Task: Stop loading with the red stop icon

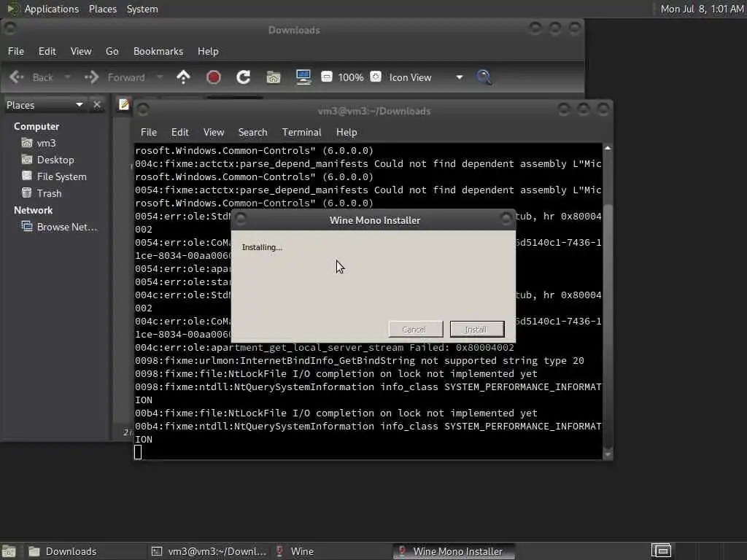Action: [x=214, y=77]
